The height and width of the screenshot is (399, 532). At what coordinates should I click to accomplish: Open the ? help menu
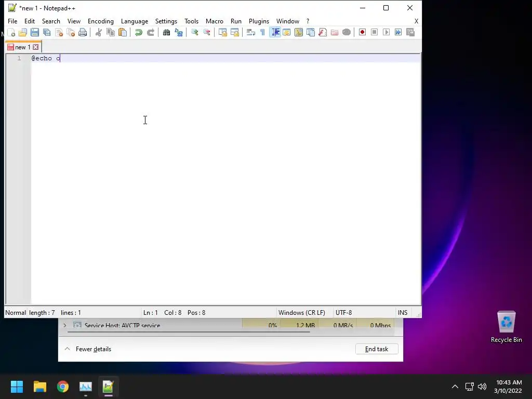coord(308,21)
